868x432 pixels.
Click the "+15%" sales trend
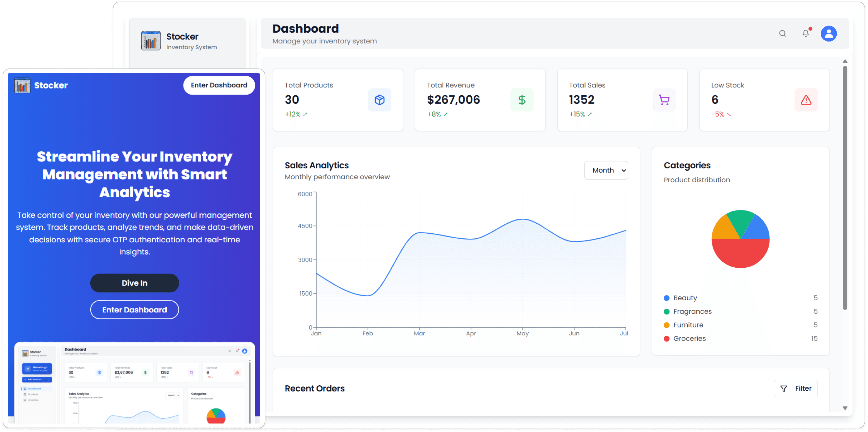pyautogui.click(x=577, y=114)
